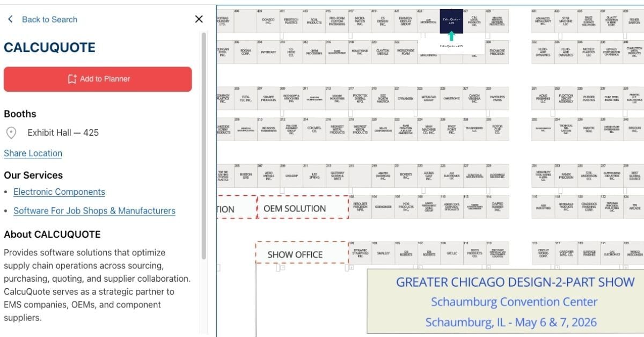Select Back to Search
The image size is (644, 337).
coord(49,19)
